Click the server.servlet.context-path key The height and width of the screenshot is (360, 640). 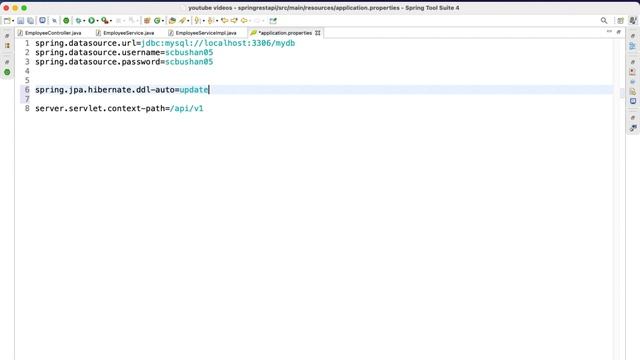100,108
